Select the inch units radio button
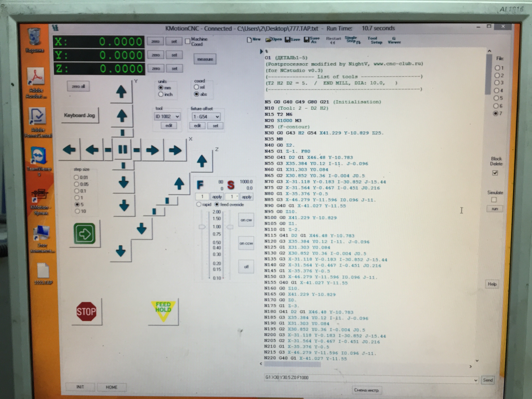 click(161, 94)
